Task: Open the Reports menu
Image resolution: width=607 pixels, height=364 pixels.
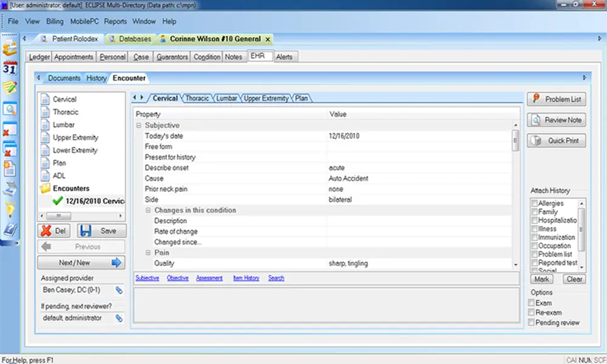Action: point(115,21)
